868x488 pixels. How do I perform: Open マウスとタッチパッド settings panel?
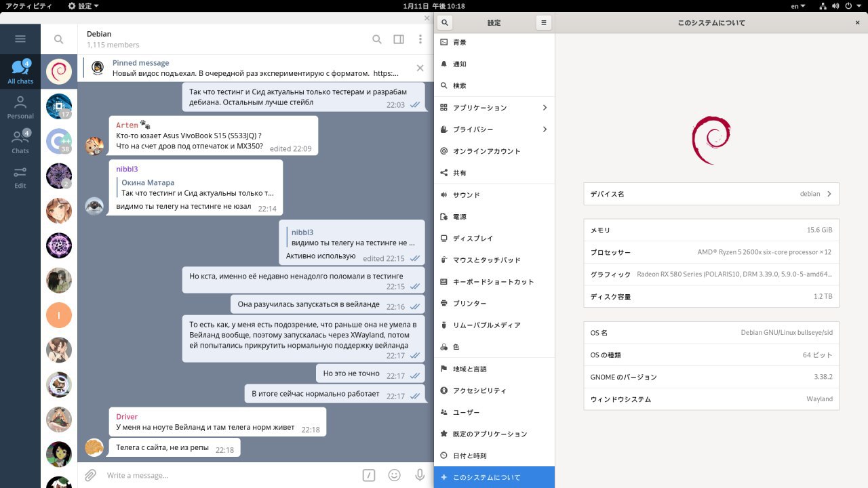pos(494,260)
